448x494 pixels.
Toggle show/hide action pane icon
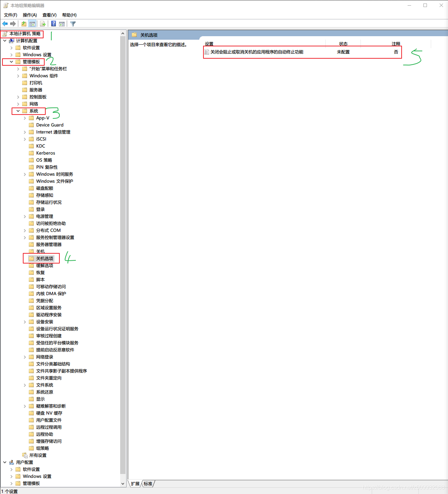[x=62, y=24]
